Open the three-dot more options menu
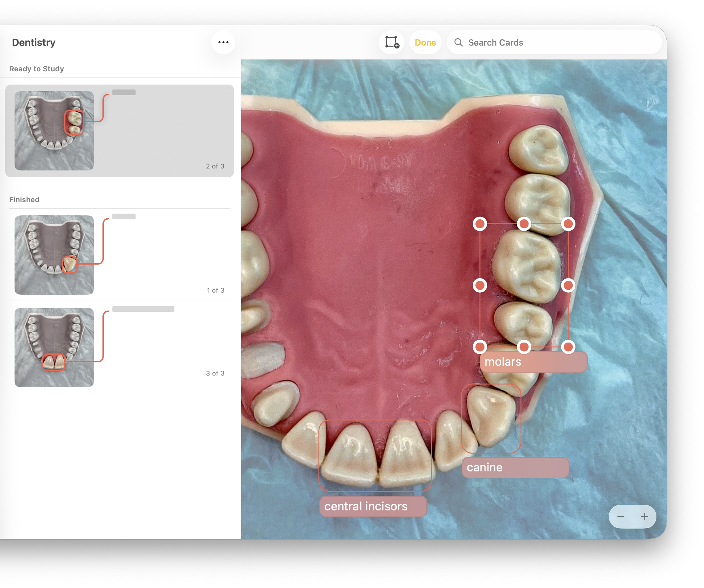The width and height of the screenshot is (704, 588). click(x=223, y=43)
